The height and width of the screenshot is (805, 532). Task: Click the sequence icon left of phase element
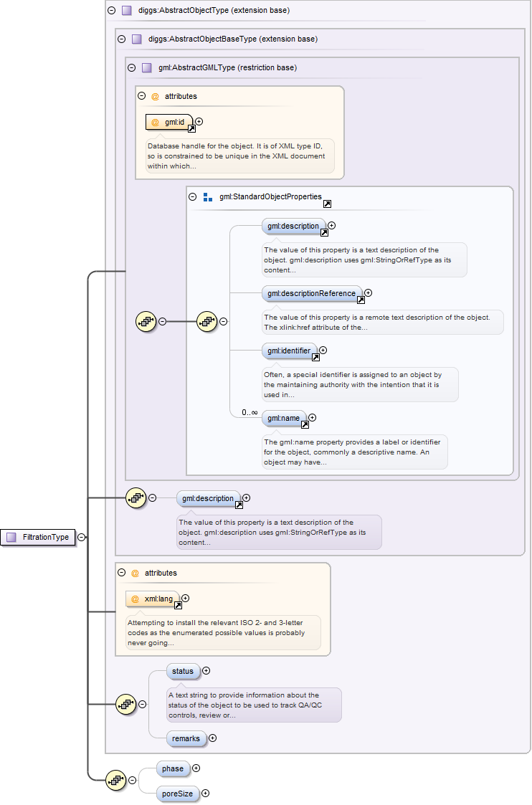coord(115,781)
